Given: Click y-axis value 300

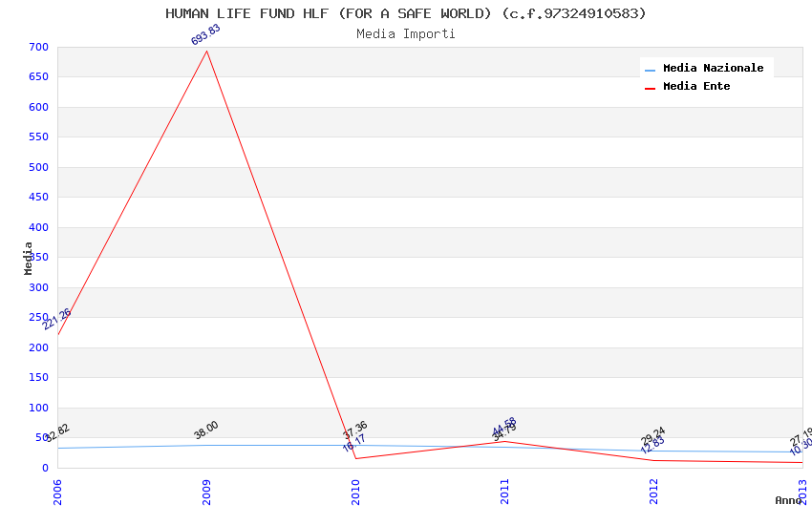Looking at the screenshot, I should pos(39,287).
